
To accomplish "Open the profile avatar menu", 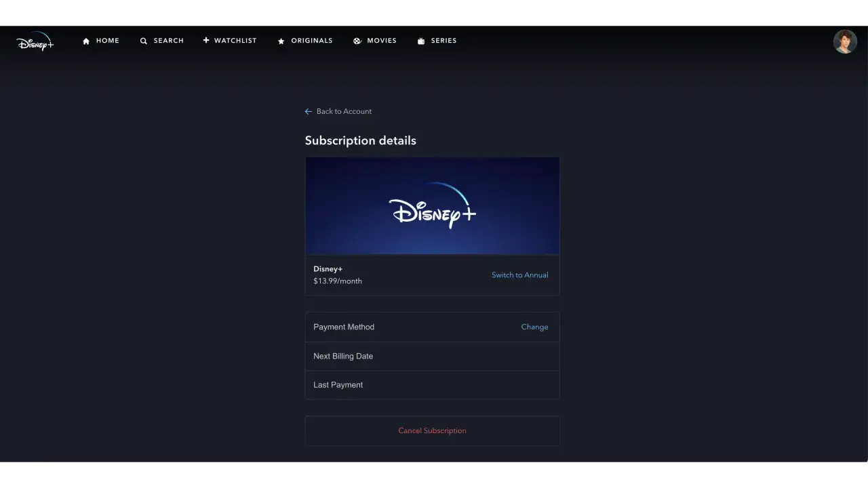I will coord(845,42).
